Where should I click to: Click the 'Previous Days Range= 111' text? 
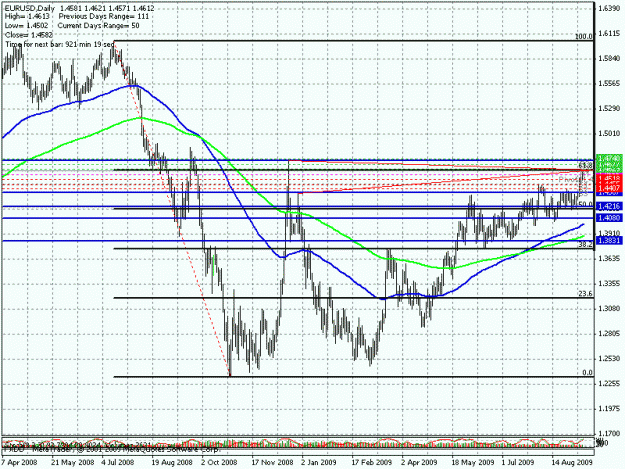point(104,16)
